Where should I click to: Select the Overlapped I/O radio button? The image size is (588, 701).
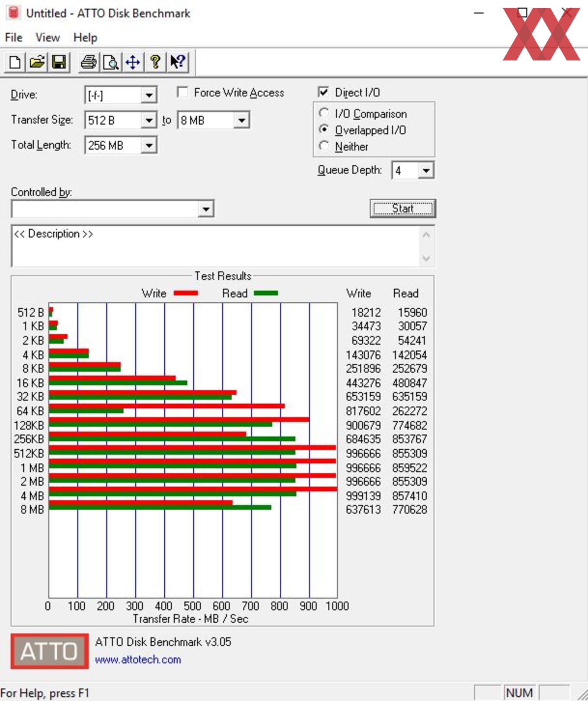[324, 130]
